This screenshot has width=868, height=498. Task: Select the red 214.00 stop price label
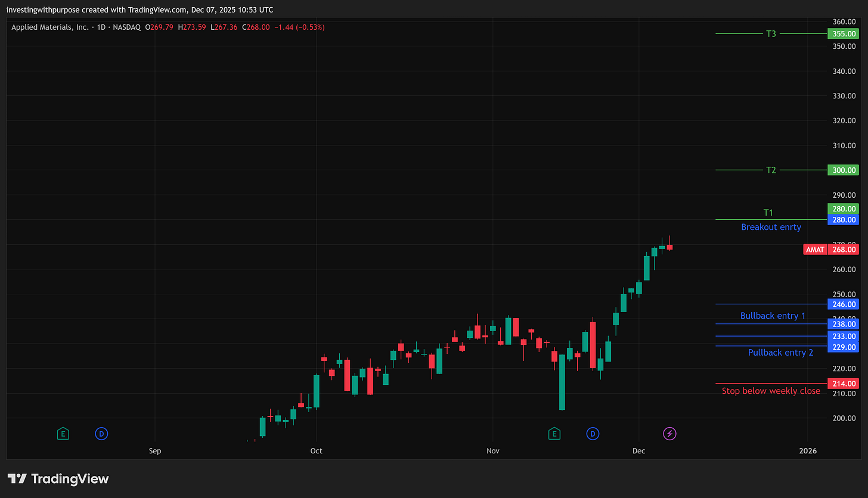coord(844,384)
